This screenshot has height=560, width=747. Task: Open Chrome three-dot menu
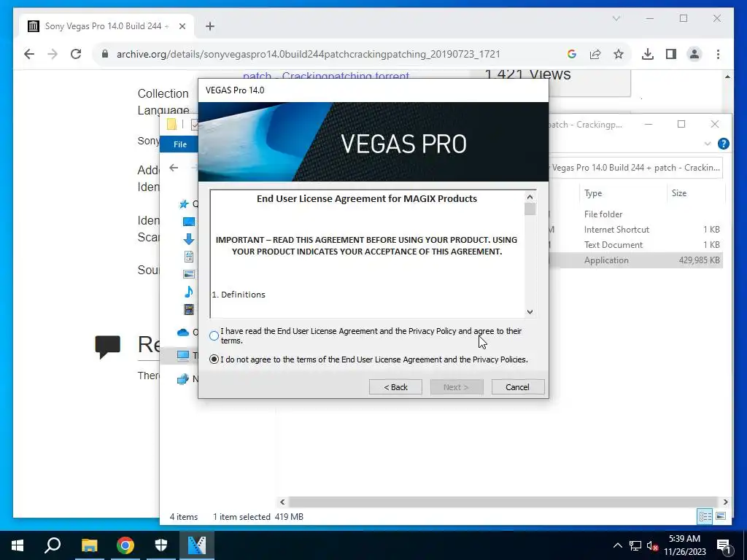click(x=718, y=54)
